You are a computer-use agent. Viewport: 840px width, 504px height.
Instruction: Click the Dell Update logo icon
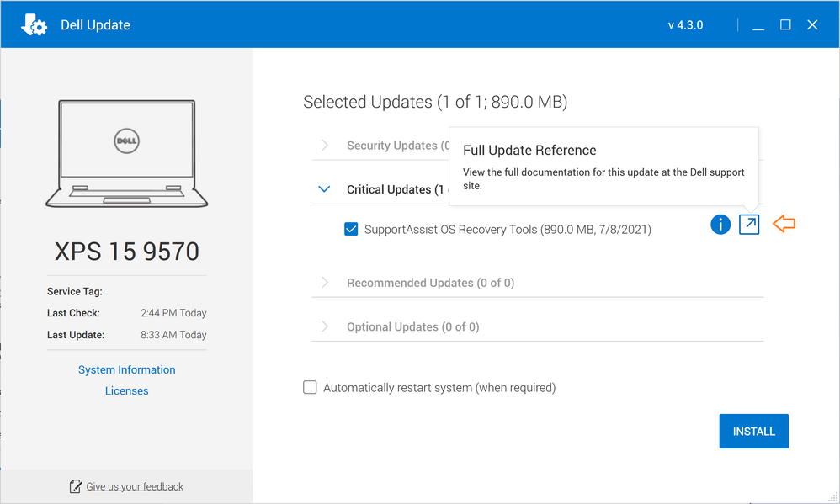(34, 24)
